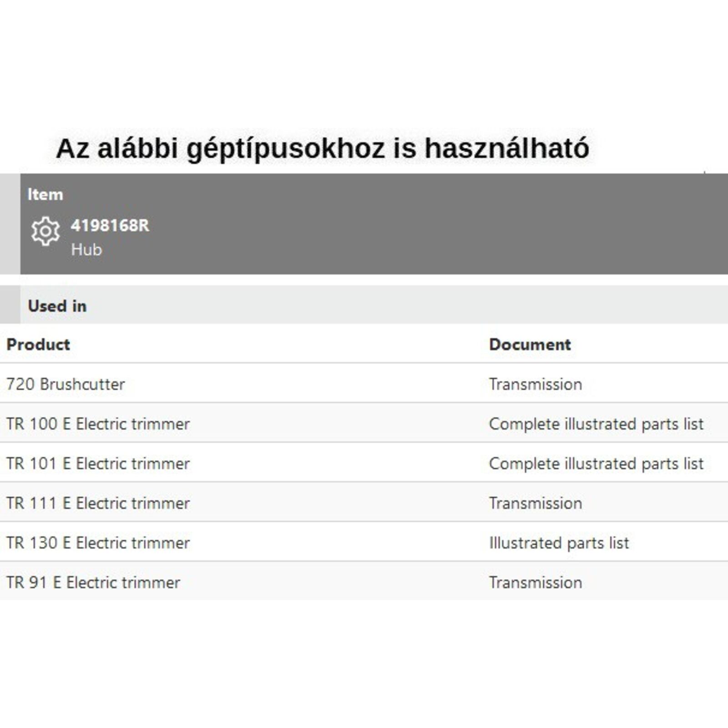Open Transmission document for TR 91 E
This screenshot has height=728, width=728.
536,582
